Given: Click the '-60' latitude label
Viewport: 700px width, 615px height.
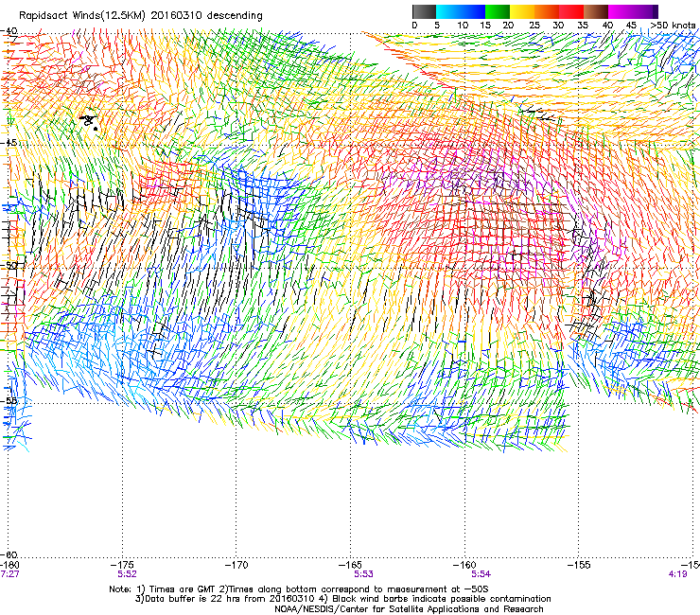Looking at the screenshot, I should [x=9, y=554].
